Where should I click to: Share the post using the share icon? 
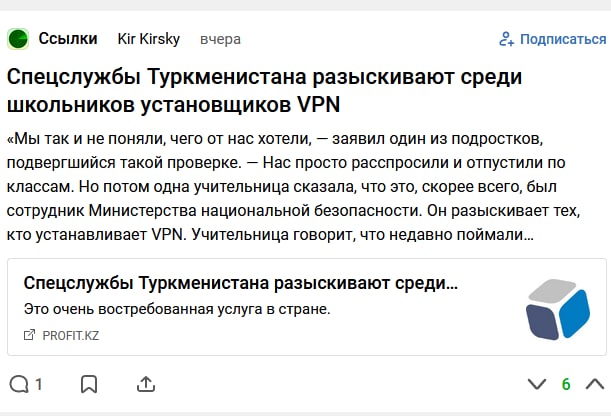(145, 384)
